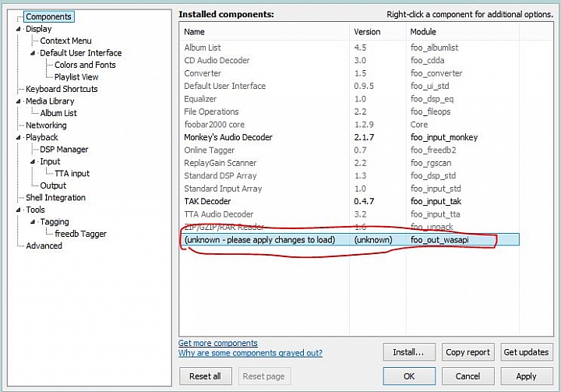Click the Install... button

[x=409, y=352]
